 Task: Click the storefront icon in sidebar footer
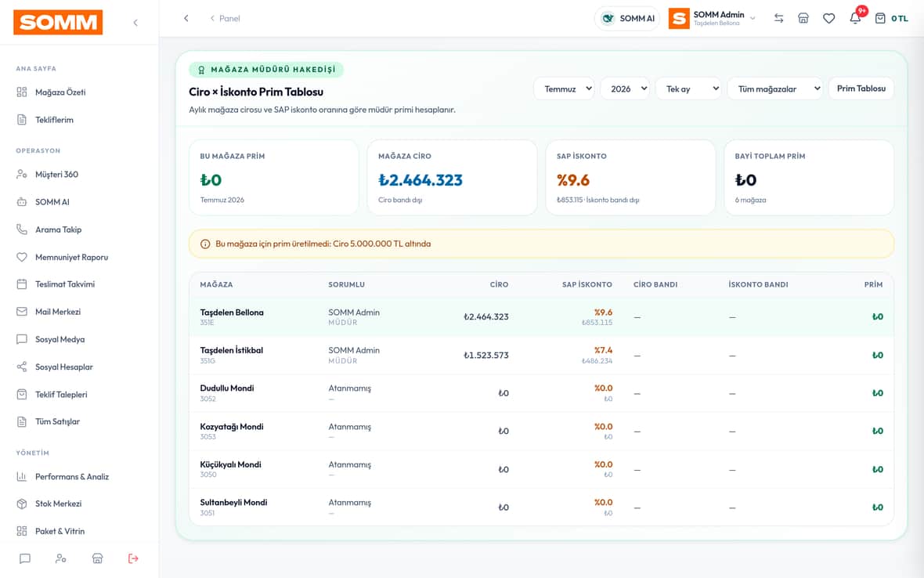tap(97, 558)
